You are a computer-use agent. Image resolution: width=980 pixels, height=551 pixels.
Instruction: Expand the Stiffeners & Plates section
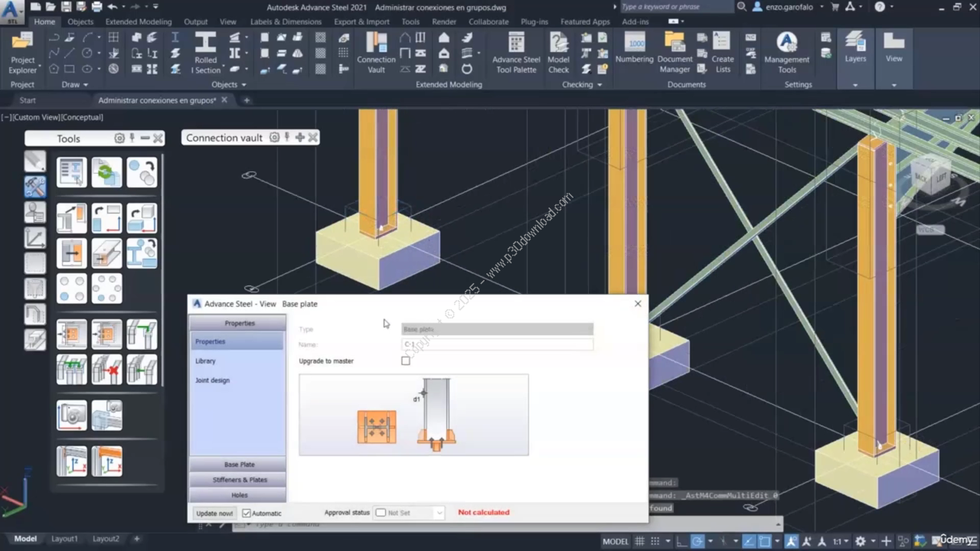[239, 480]
